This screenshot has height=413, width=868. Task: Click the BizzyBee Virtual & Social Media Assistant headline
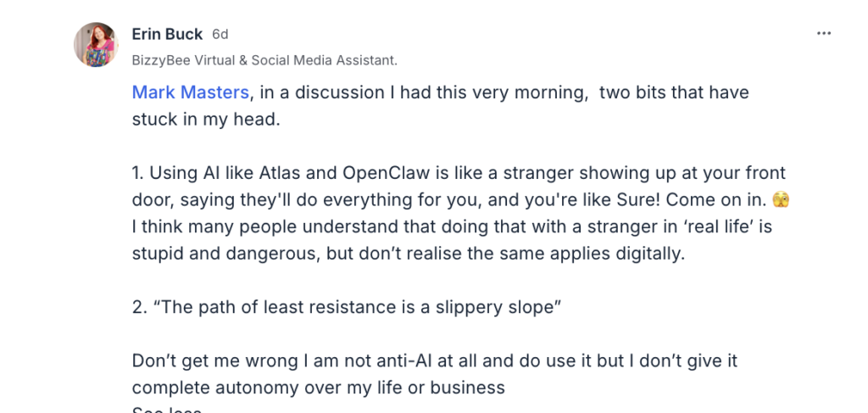pyautogui.click(x=264, y=60)
